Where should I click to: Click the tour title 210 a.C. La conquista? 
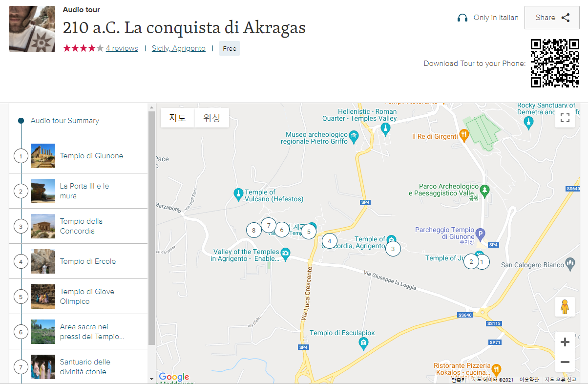click(x=184, y=28)
